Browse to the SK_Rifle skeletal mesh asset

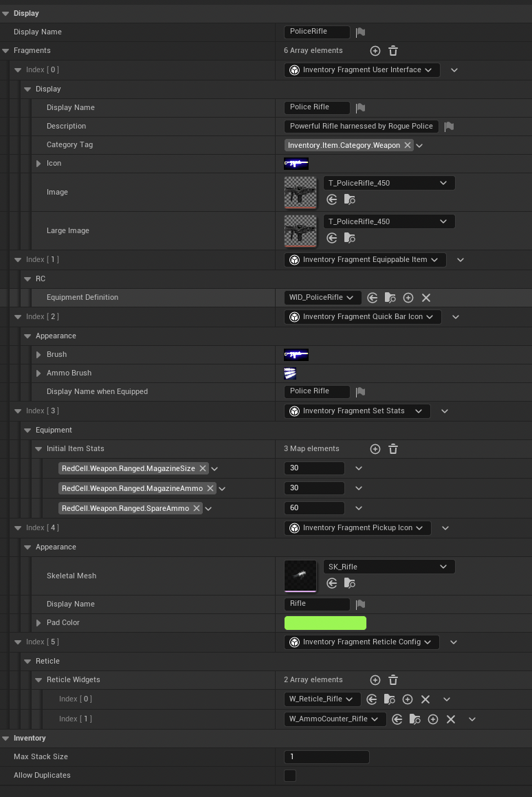350,583
